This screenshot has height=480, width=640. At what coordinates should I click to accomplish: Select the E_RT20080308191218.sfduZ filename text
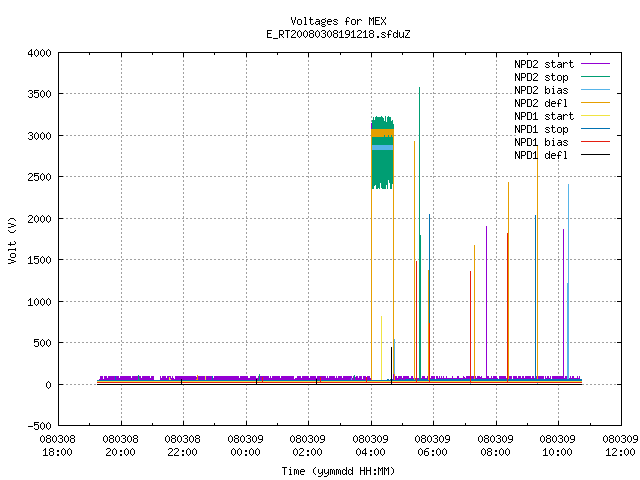(x=338, y=34)
